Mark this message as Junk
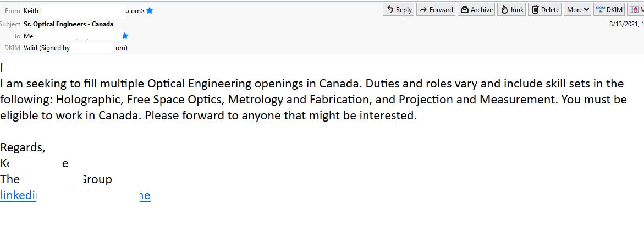The width and height of the screenshot is (644, 231). point(511,10)
